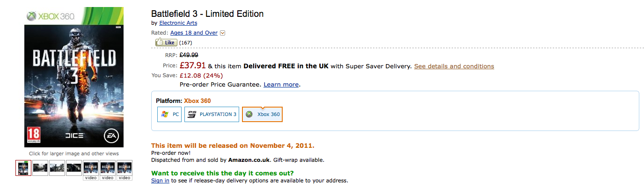Open the Electronic Arts publisher link

178,23
